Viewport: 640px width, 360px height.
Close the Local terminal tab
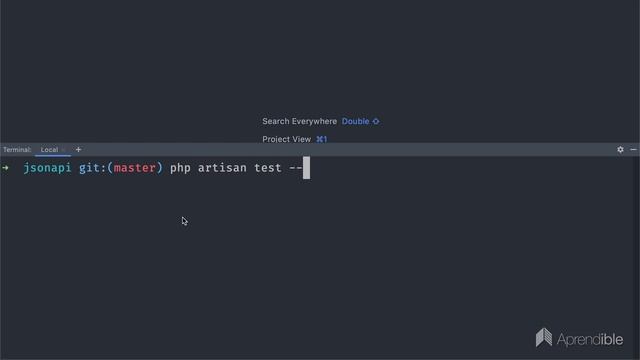pos(63,150)
